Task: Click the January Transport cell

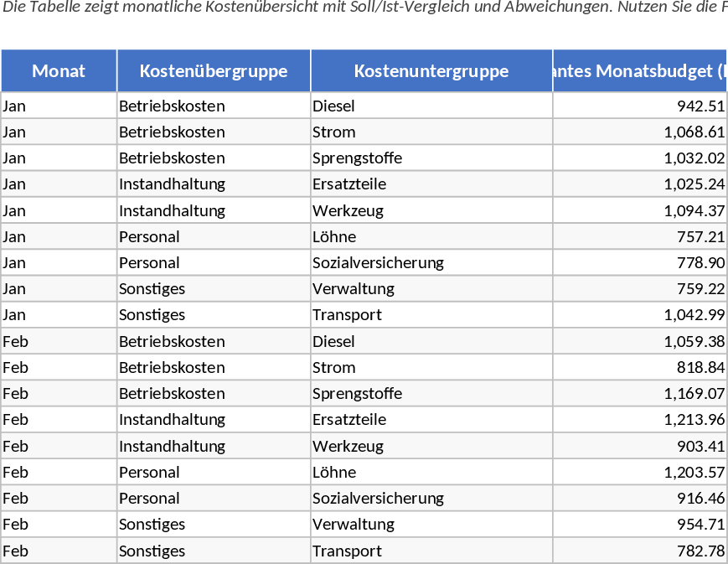Action: (x=431, y=314)
